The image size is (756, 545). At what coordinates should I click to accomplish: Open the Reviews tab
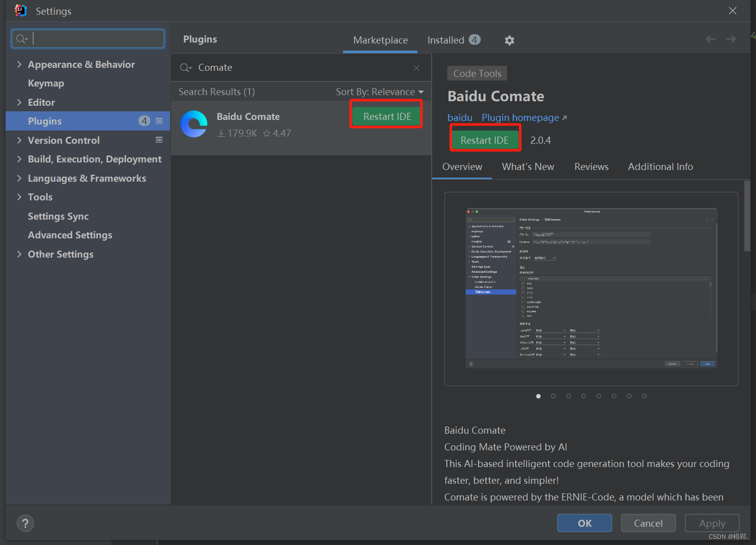(x=592, y=166)
